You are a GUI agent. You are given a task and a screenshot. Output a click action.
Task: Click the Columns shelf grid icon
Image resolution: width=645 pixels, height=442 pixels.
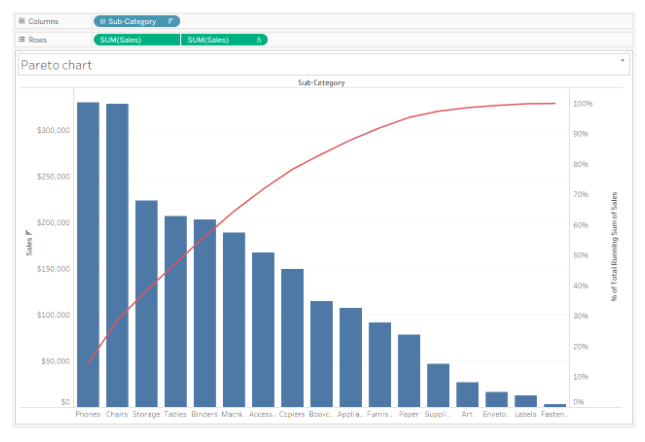(x=22, y=21)
